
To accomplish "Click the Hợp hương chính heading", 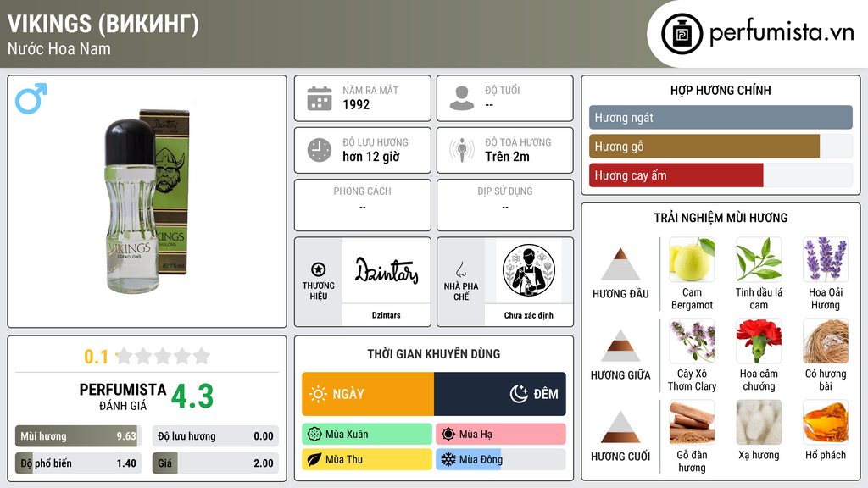I will point(721,90).
